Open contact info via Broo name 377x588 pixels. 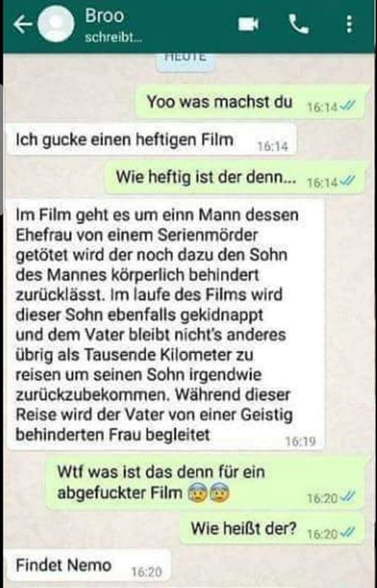(x=104, y=16)
